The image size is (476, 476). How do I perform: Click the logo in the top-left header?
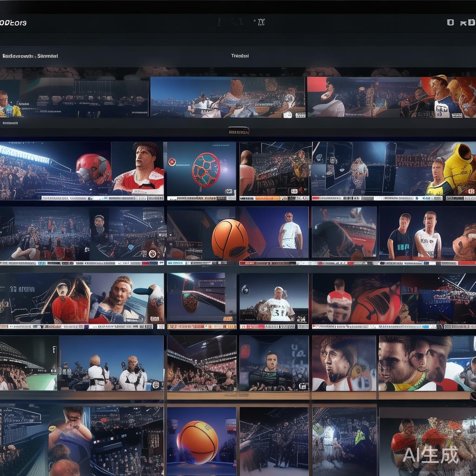point(13,23)
